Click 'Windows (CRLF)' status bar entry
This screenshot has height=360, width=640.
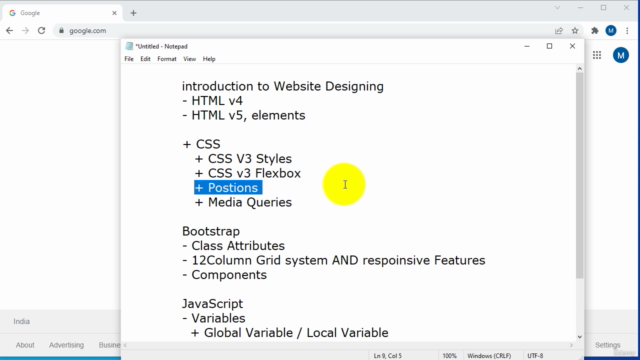(489, 356)
